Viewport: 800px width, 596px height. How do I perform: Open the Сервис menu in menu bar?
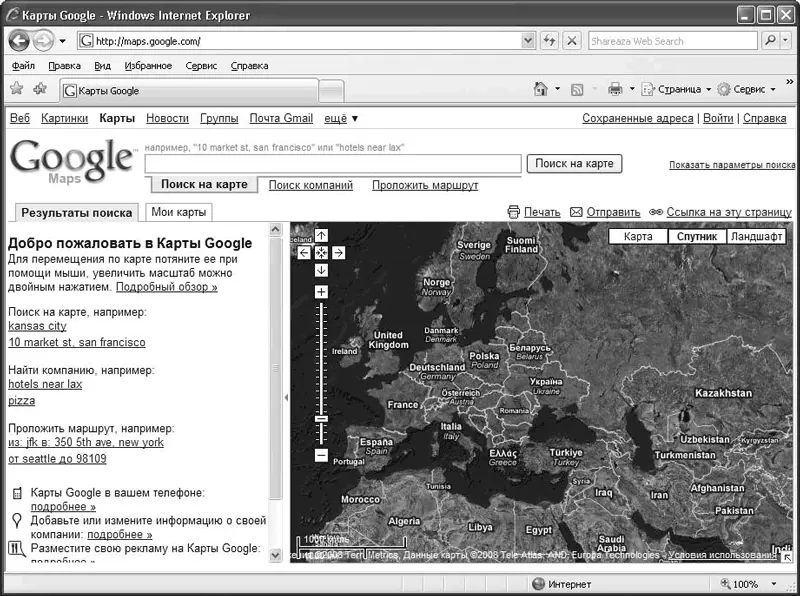coord(201,66)
